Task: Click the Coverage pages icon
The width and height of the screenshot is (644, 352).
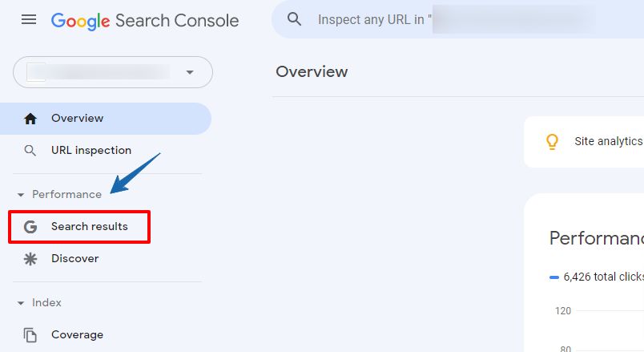Action: (30, 334)
